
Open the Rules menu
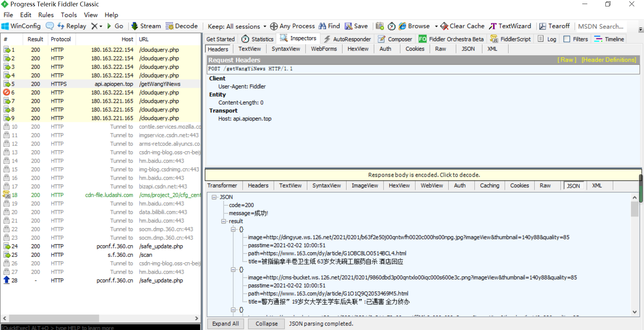tap(46, 15)
